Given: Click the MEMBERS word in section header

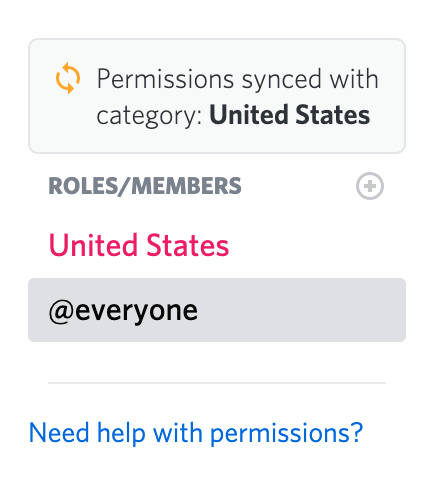Looking at the screenshot, I should point(186,186).
